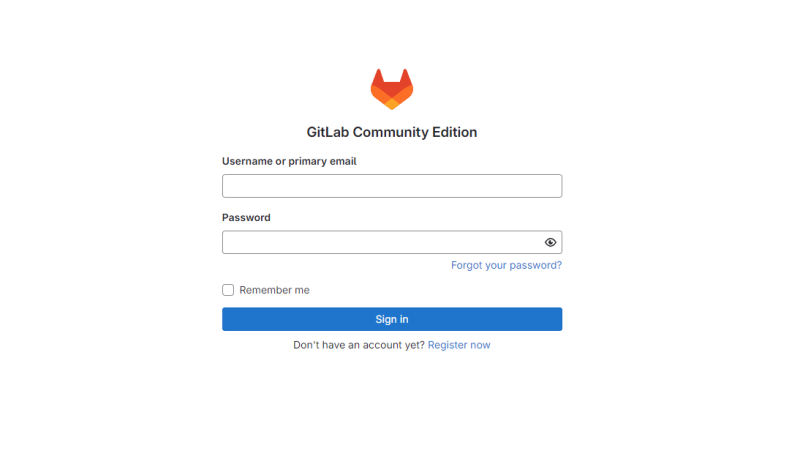Place cursor in the username text box

click(392, 186)
